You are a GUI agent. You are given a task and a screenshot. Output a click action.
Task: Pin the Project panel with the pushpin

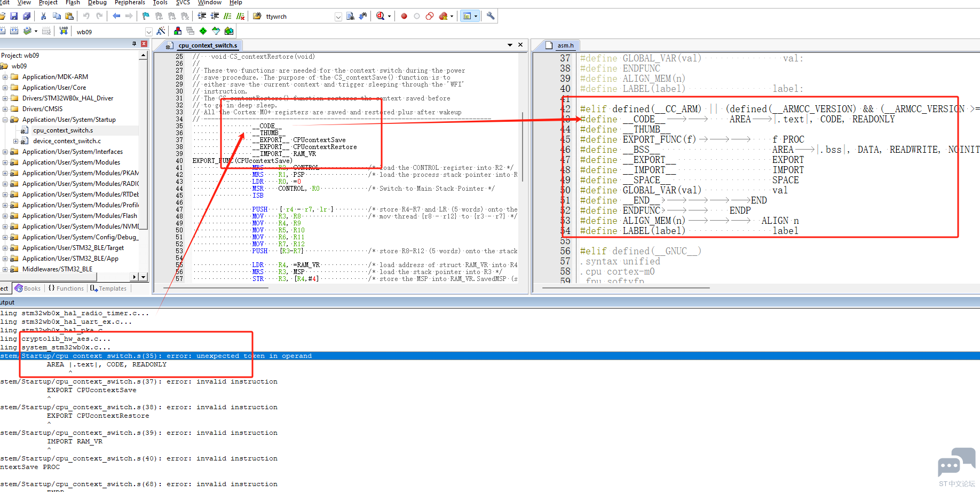134,44
